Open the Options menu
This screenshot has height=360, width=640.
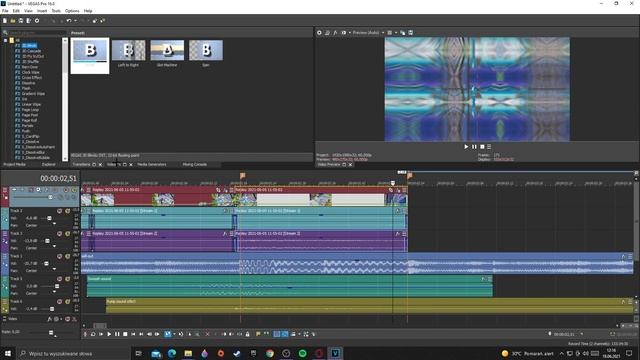click(72, 11)
